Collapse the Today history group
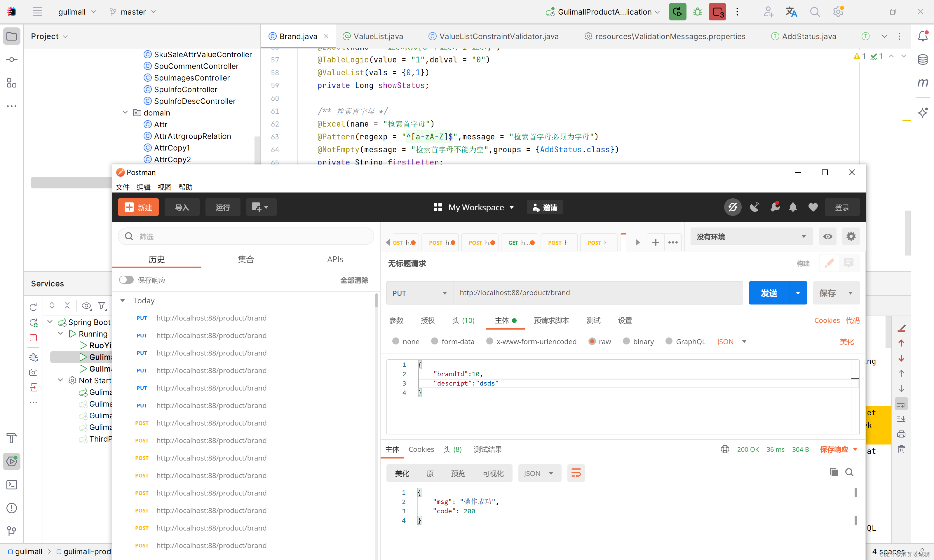Viewport: 934px width, 560px height. (123, 301)
